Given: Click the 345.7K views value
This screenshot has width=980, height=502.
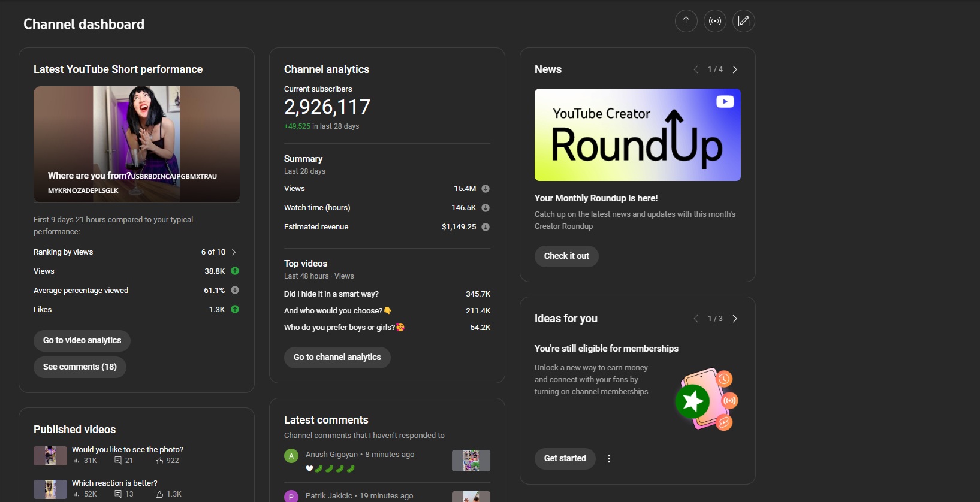Looking at the screenshot, I should pyautogui.click(x=478, y=294).
